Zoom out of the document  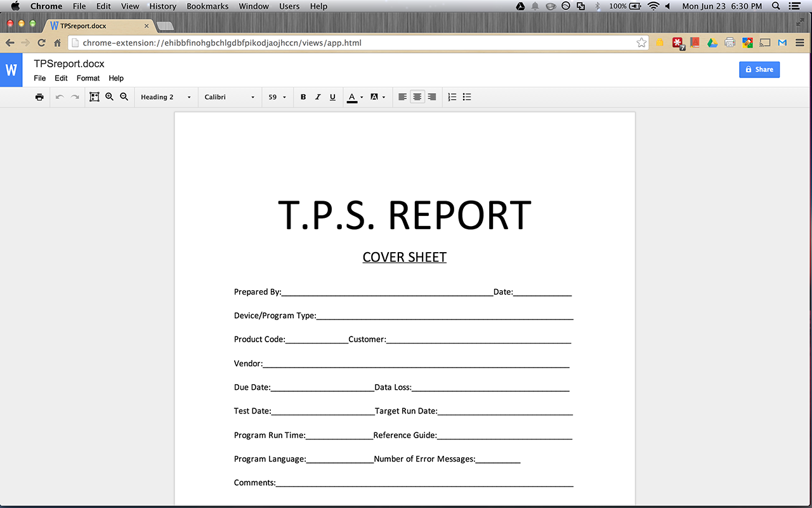124,97
